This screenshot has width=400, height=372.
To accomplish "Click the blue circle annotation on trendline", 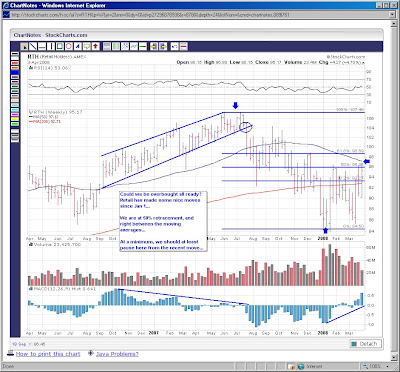I will (246, 127).
